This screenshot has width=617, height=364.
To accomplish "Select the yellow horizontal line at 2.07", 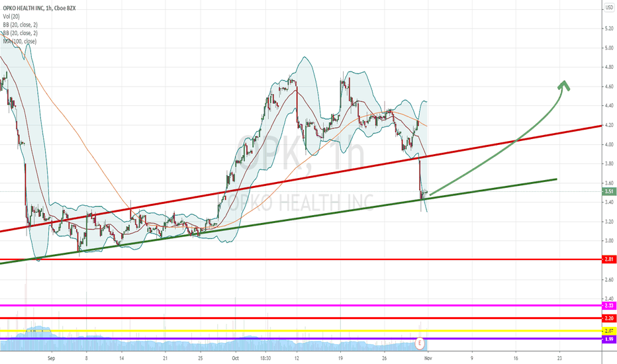I will (301, 331).
